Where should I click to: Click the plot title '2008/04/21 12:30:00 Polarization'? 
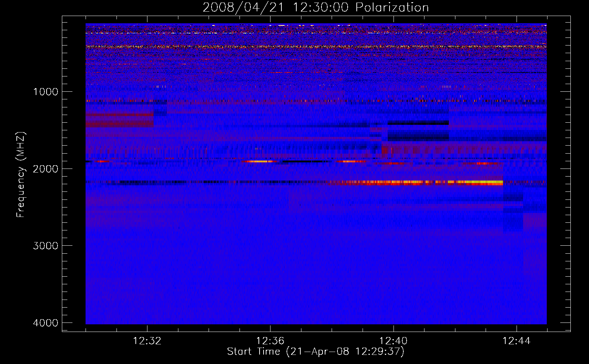(316, 7)
